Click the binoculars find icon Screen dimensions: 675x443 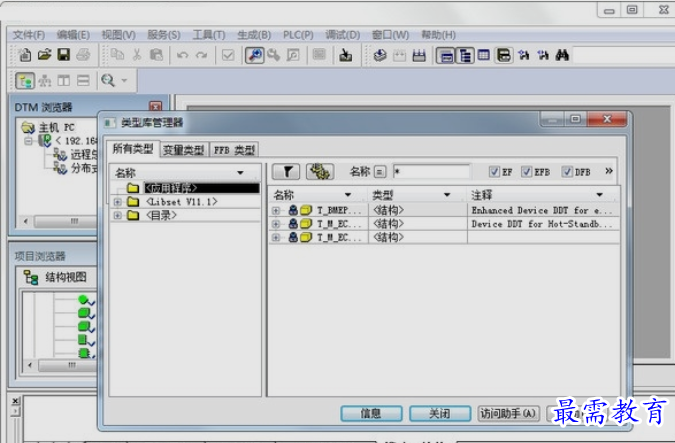pyautogui.click(x=562, y=55)
